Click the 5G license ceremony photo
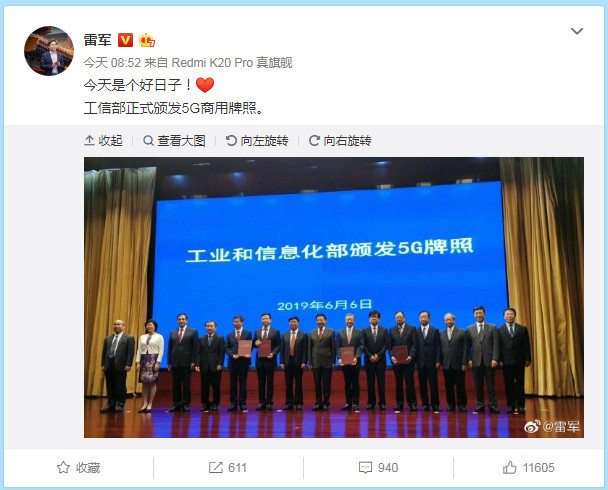The width and height of the screenshot is (608, 490). (334, 297)
